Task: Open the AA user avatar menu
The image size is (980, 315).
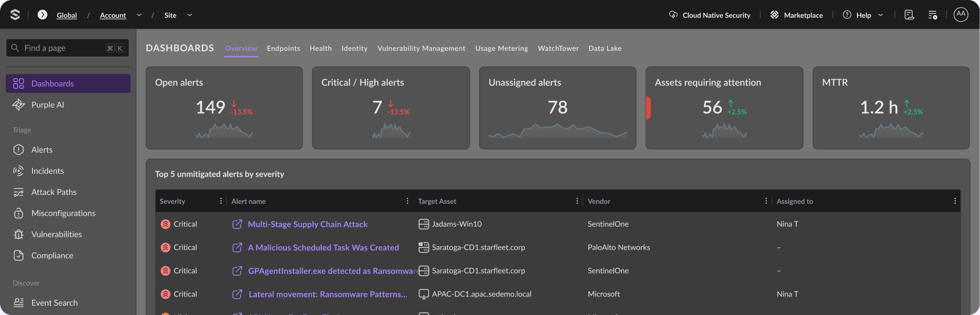Action: pos(961,15)
